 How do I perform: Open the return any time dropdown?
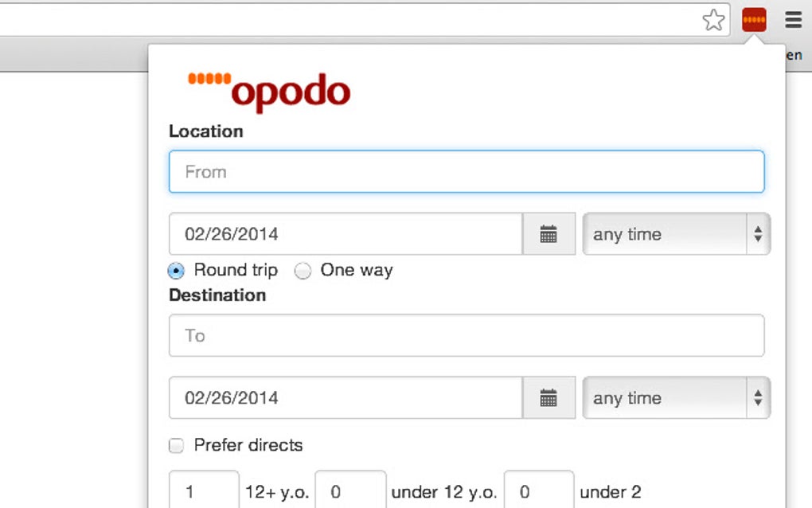coord(673,397)
